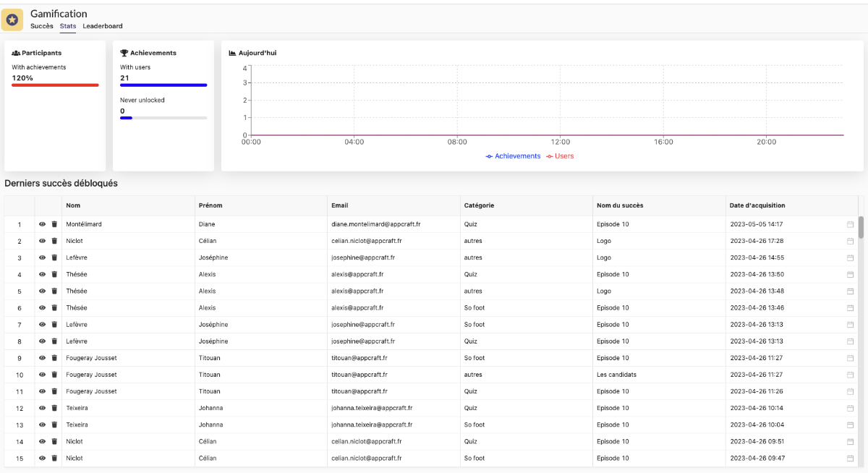Click the table vertical scrollbar thumb

tap(860, 227)
